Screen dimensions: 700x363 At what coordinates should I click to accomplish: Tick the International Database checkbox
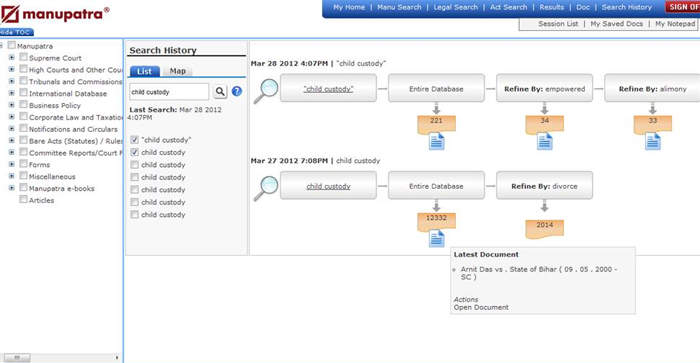click(x=23, y=93)
